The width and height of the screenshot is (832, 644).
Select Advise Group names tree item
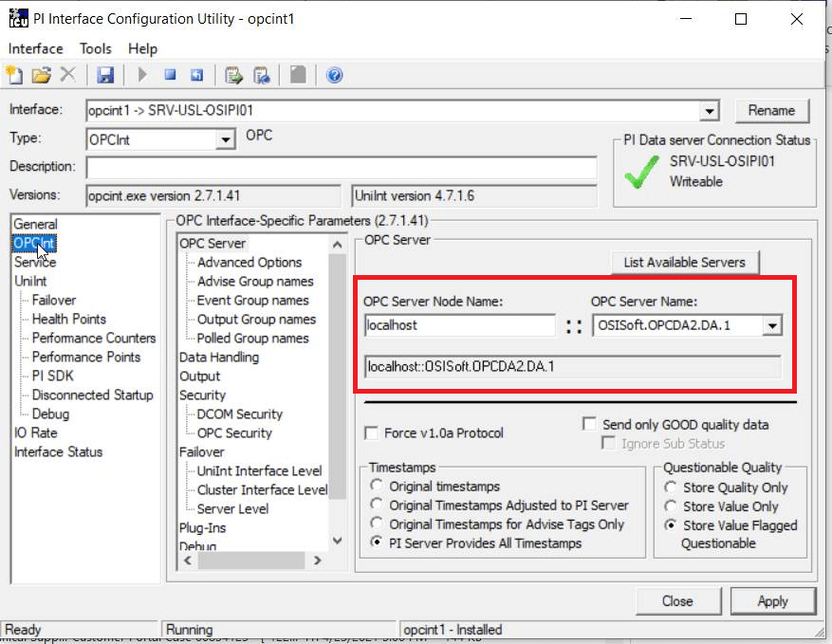point(255,281)
